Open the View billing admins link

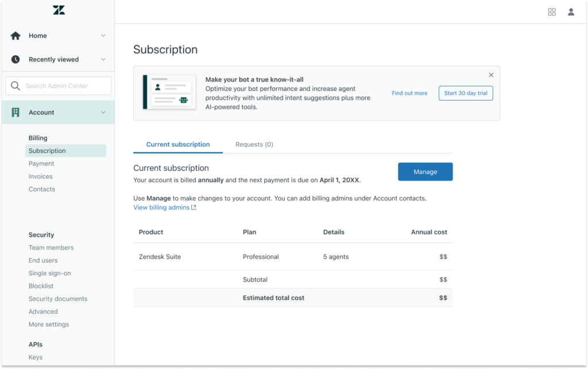pos(161,207)
